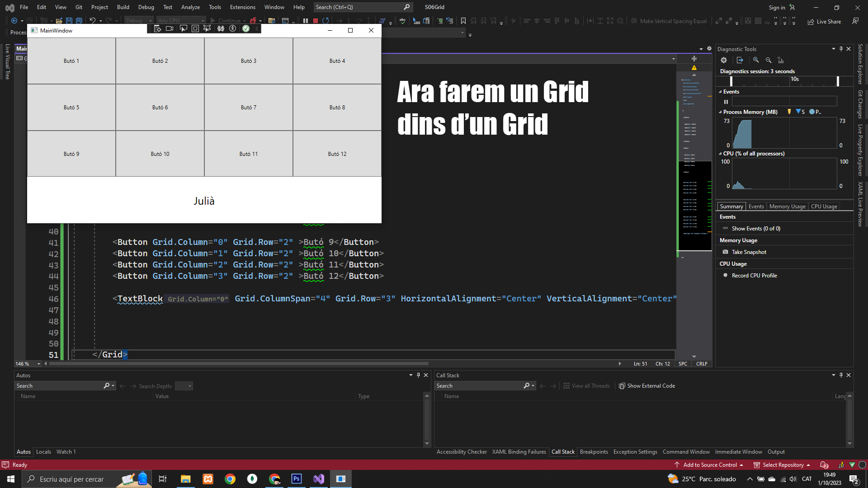Screen dimensions: 868x488
Task: Collapse the Process Memory (MB) graph
Action: (x=721, y=112)
